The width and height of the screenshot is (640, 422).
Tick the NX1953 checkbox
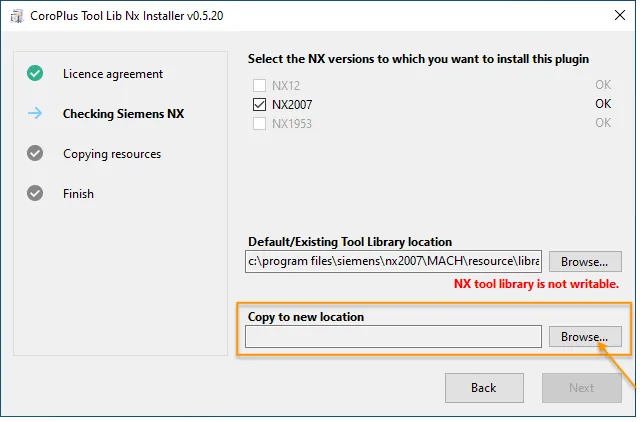[260, 123]
